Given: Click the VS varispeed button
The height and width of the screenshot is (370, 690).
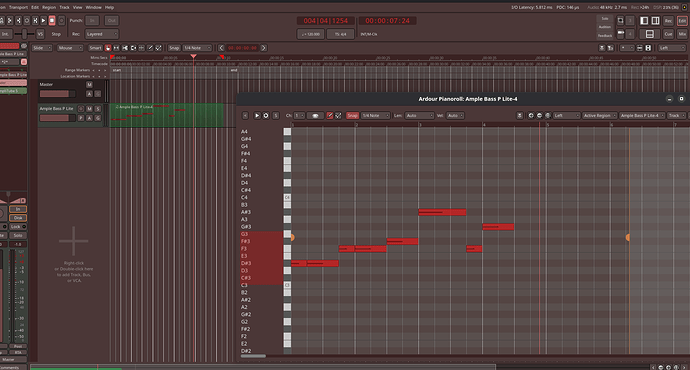Looking at the screenshot, I should click(x=40, y=34).
